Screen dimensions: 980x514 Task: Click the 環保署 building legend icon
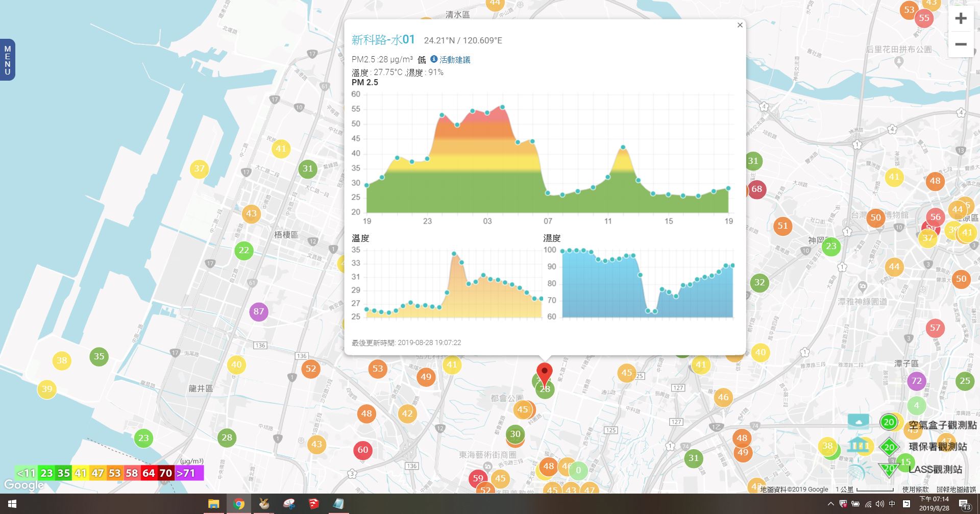[x=859, y=444]
